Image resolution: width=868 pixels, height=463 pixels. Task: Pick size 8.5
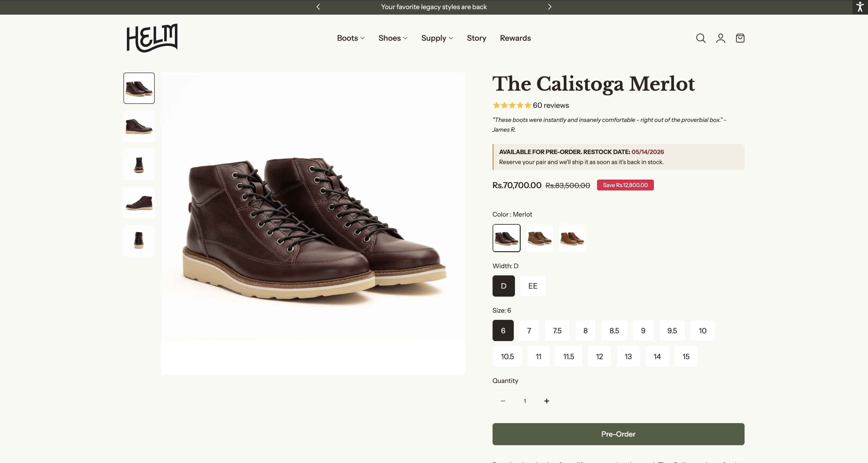click(614, 330)
